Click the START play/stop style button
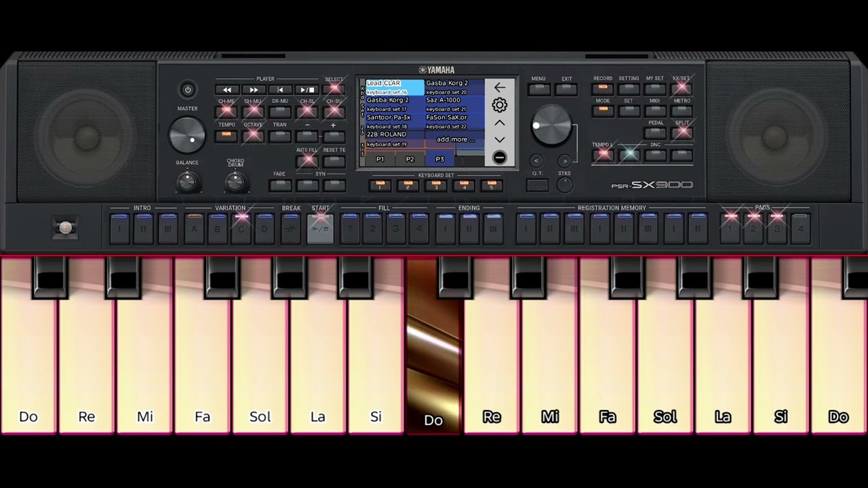This screenshot has width=868, height=488. [x=320, y=228]
